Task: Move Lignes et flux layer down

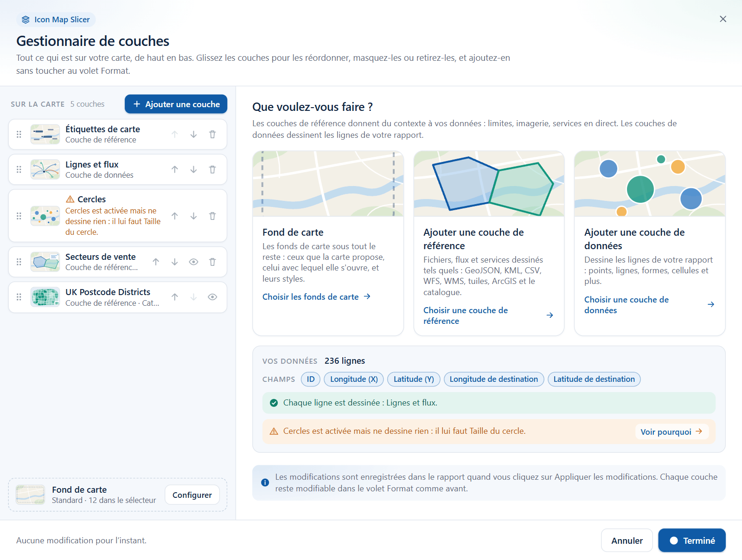Action: coord(193,170)
